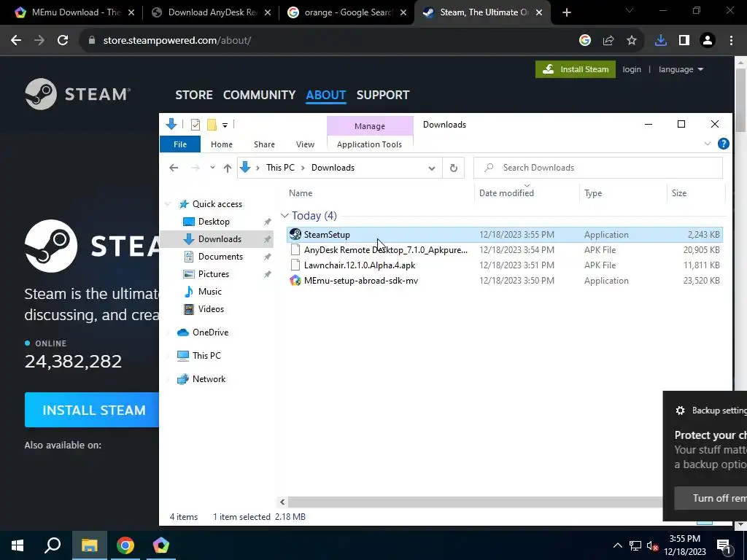
Task: Expand the Explorer ribbon chevron
Action: [x=708, y=144]
